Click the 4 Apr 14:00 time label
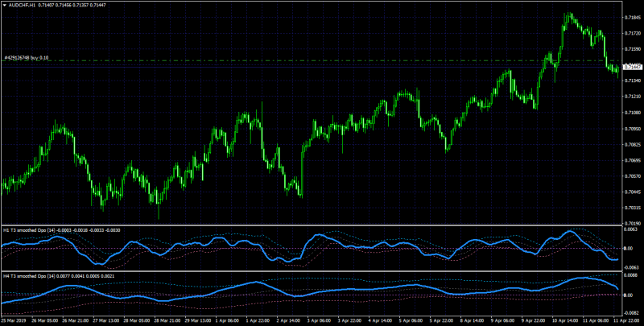The image size is (644, 326). 379,320
